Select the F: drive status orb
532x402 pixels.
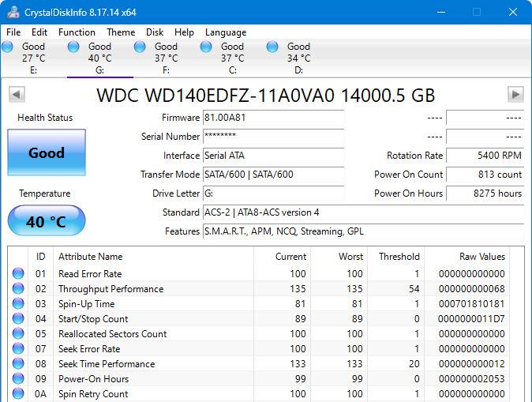pos(140,47)
